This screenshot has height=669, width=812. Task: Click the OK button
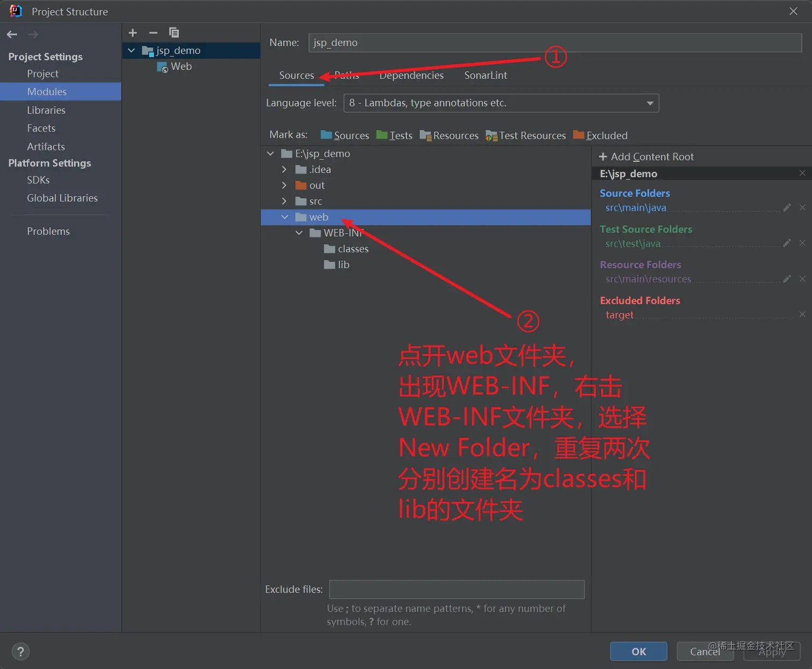click(639, 651)
